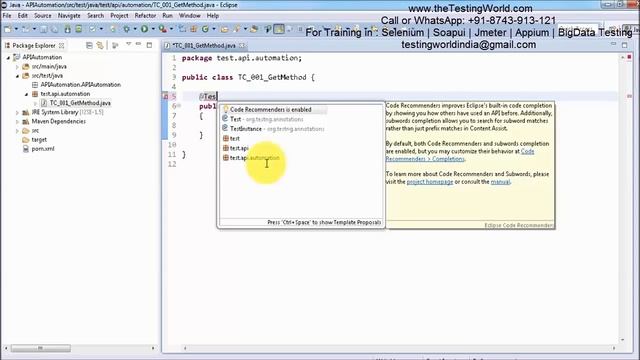Open the Search menu
This screenshot has width=640, height=360.
[96, 16]
